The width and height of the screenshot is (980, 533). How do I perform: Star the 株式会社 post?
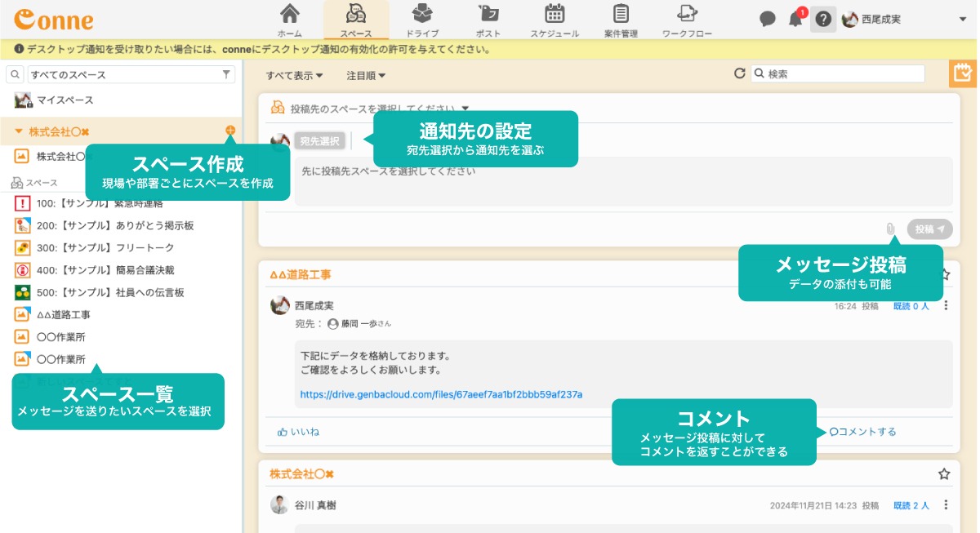[944, 474]
